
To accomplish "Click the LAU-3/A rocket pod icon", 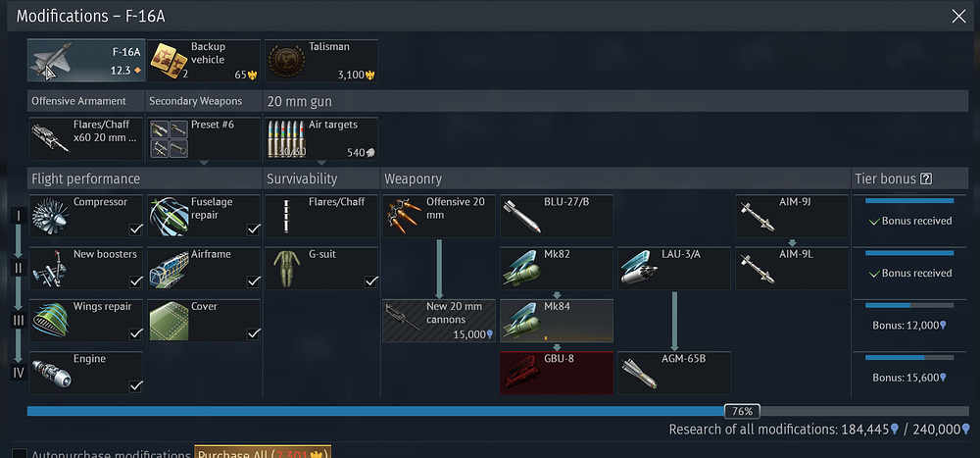I will [639, 269].
